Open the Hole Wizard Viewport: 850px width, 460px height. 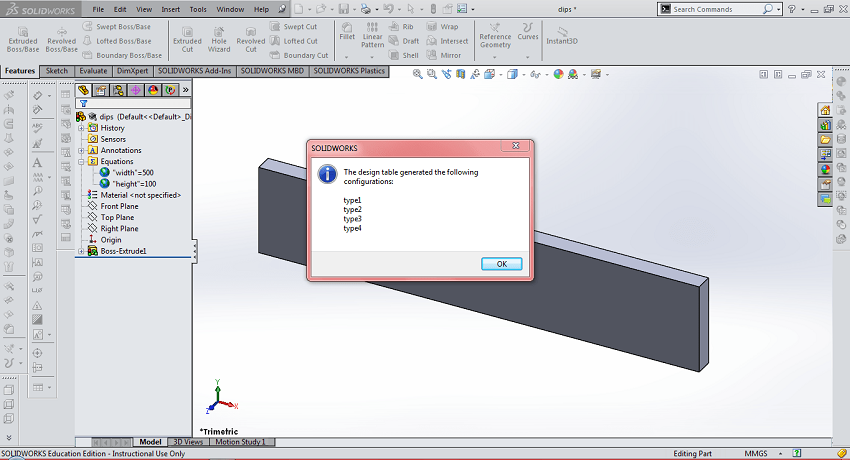click(219, 40)
